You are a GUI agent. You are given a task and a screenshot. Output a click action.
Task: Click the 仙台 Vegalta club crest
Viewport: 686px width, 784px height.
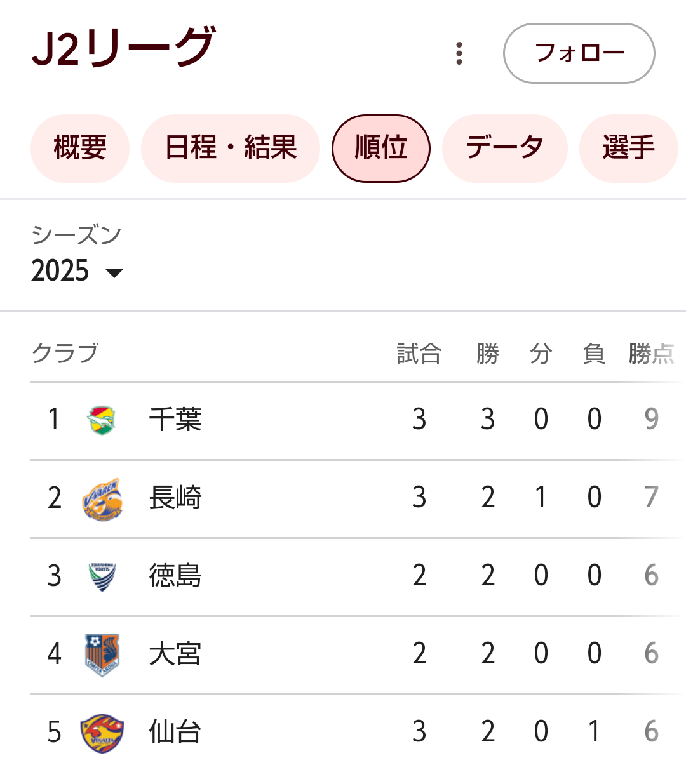coord(102,733)
